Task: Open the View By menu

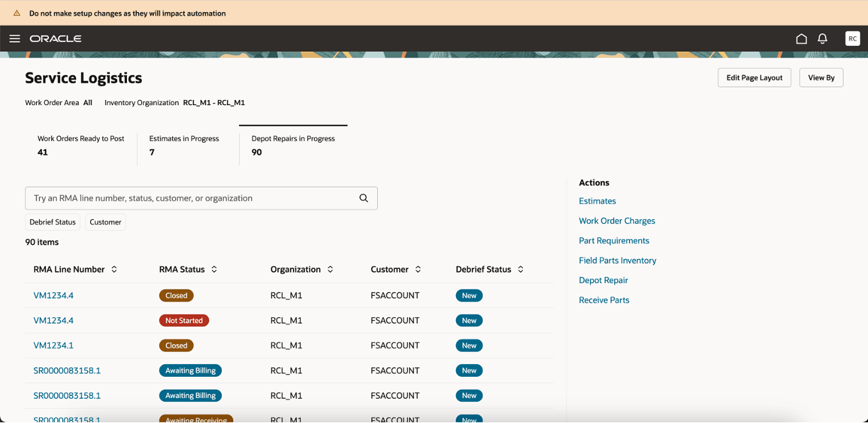Action: 821,78
